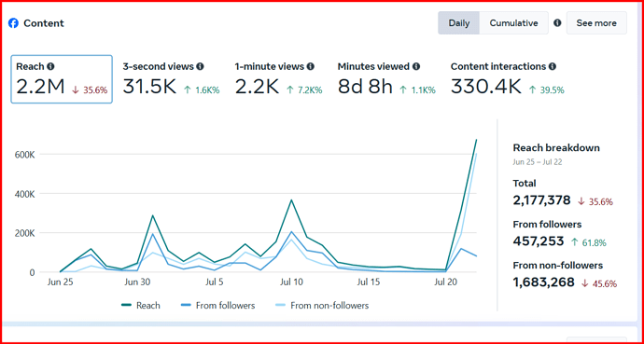Click the From non-followers total 1,683,268
Viewport: 644px width, 344px height.
pos(543,282)
